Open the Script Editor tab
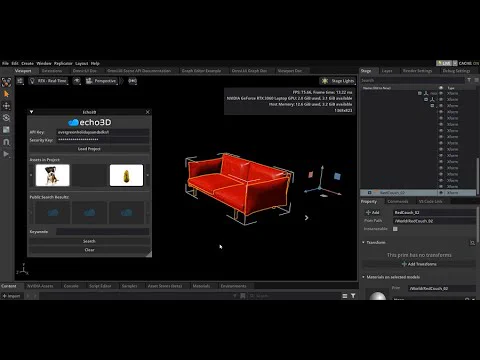Viewport: 480px width, 360px height. (x=100, y=286)
